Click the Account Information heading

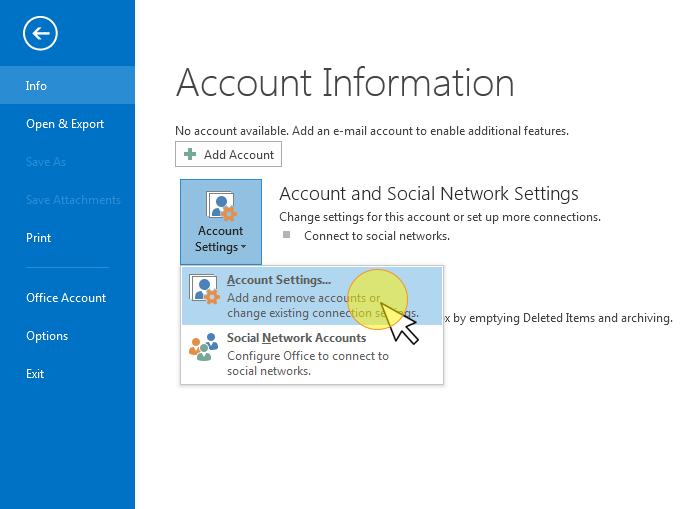click(345, 82)
